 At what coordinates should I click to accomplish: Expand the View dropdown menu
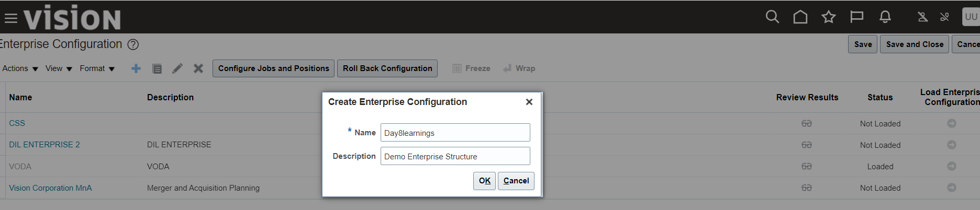pos(59,68)
